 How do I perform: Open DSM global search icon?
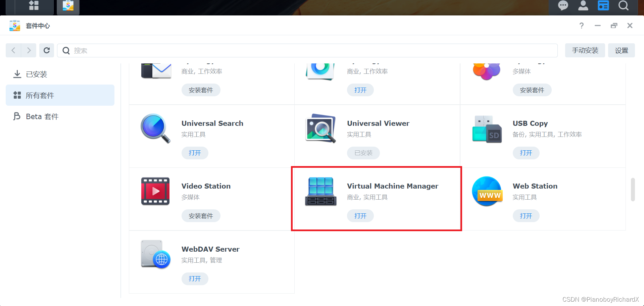click(624, 6)
